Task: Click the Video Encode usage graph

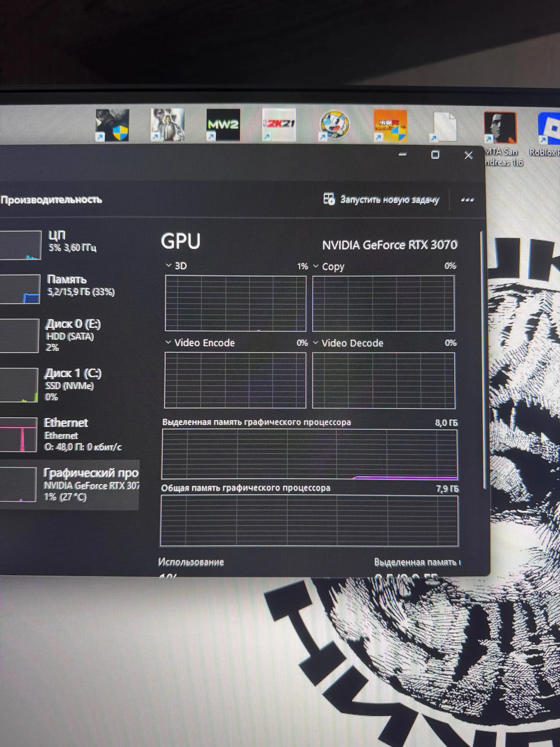Action: pos(235,380)
